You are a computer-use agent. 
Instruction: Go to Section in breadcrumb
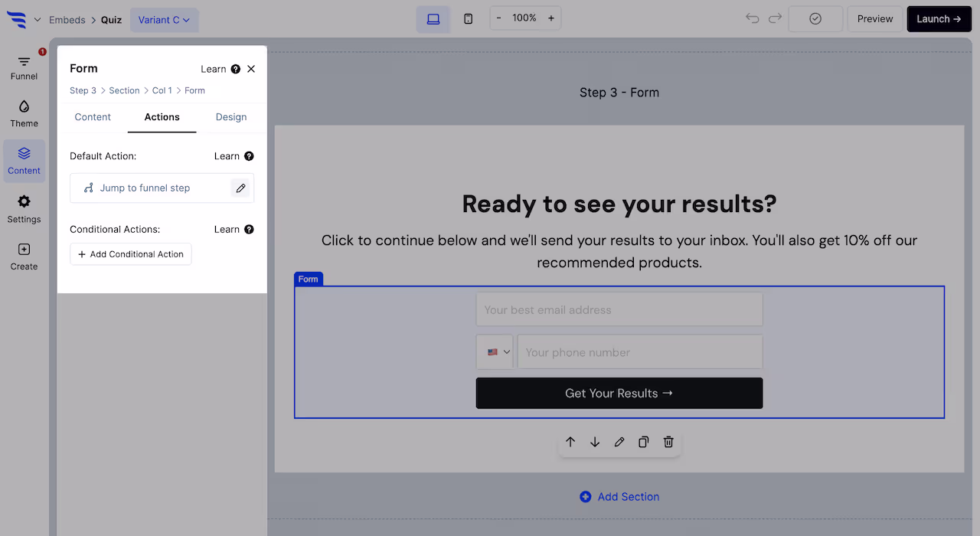tap(124, 90)
